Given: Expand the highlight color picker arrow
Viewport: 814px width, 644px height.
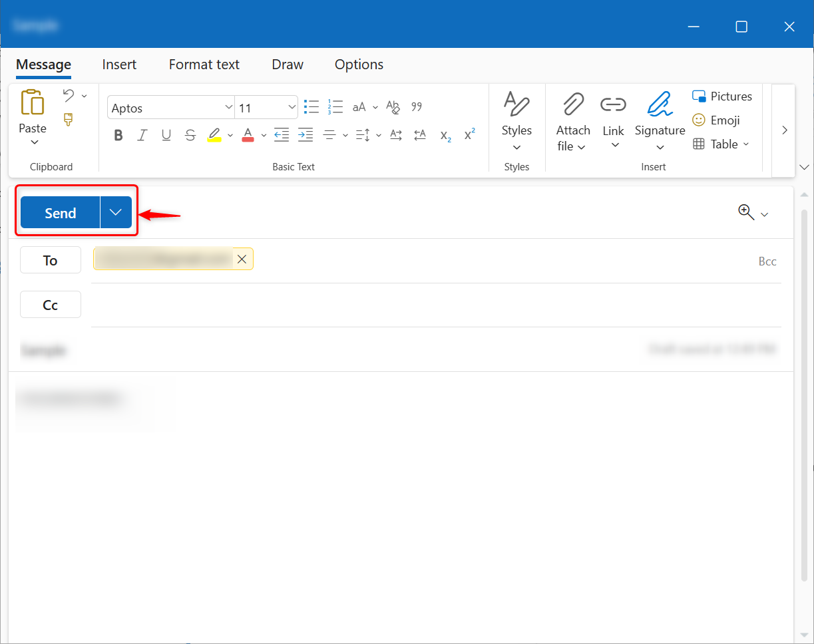Looking at the screenshot, I should pos(230,135).
